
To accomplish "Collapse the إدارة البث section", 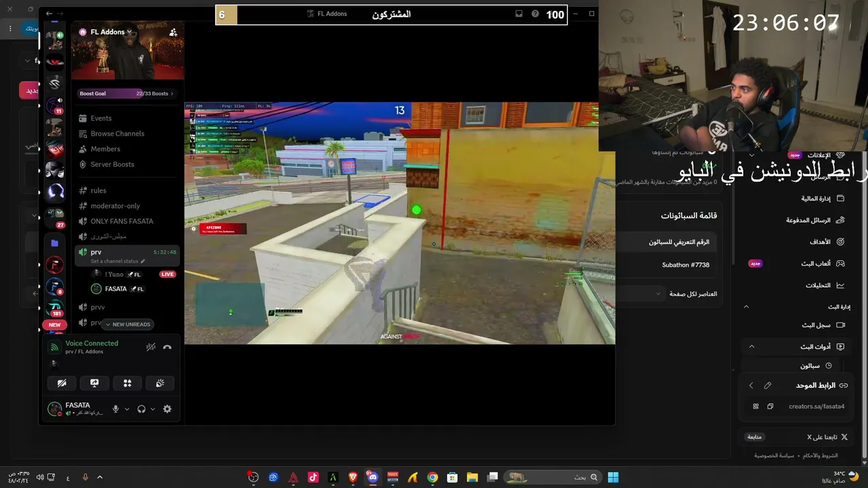I will pos(746,307).
